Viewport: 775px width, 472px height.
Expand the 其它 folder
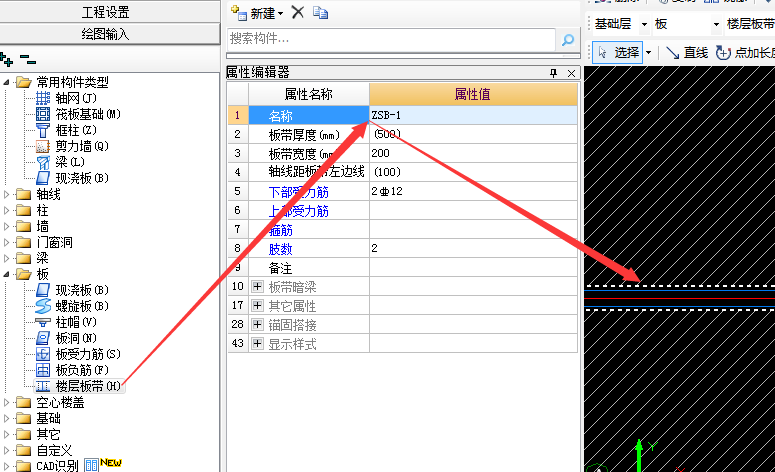6,434
